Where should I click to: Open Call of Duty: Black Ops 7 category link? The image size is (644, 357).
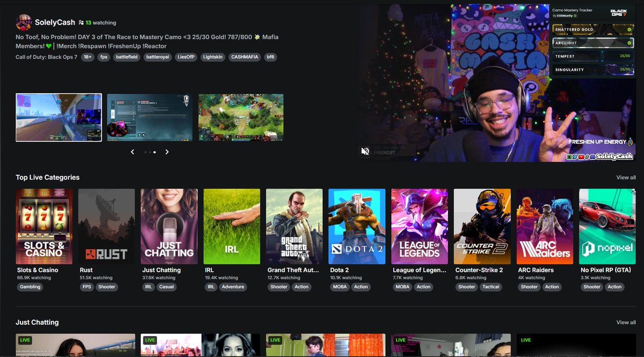pyautogui.click(x=46, y=57)
